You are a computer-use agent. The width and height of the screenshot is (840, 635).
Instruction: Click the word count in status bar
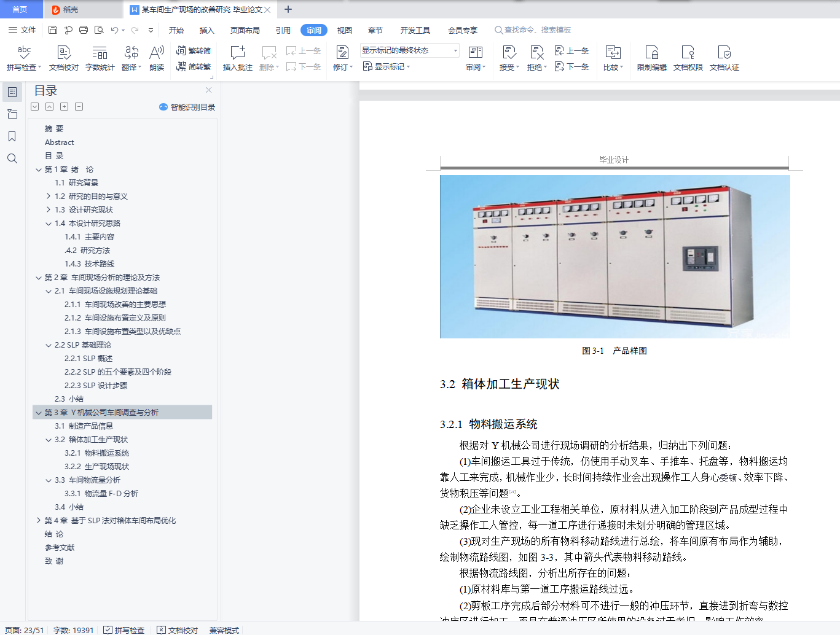pyautogui.click(x=73, y=630)
